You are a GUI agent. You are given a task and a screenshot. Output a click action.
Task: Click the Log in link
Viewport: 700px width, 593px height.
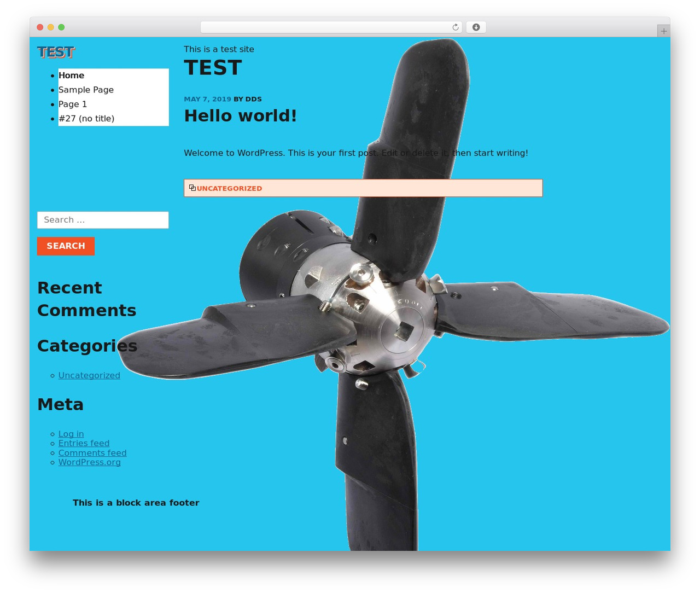pyautogui.click(x=71, y=434)
